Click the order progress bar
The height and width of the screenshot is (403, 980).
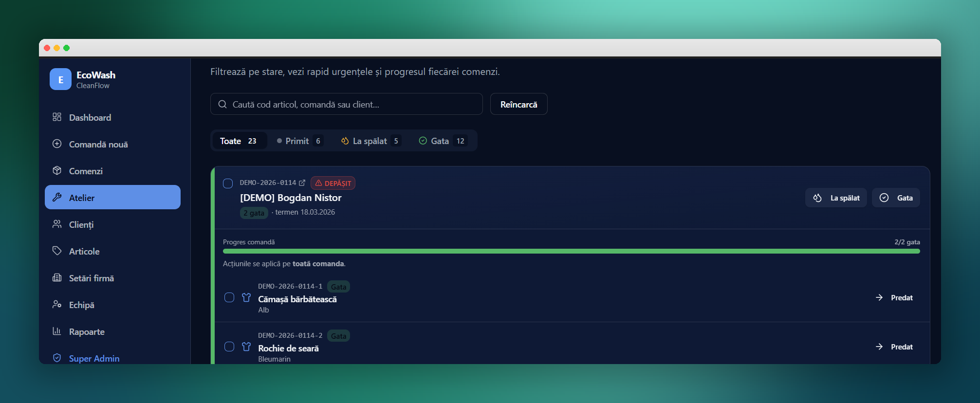click(x=572, y=251)
